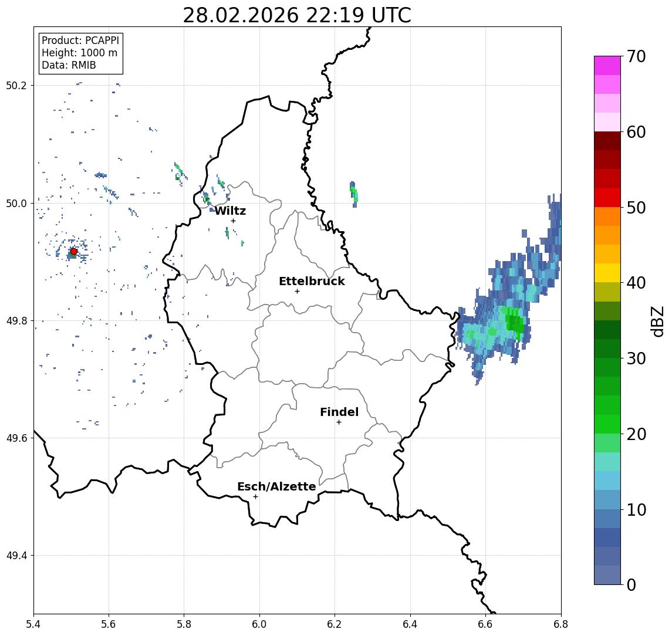Click the cross marker below Wiltz
Screen dimensions: 672x636
pyautogui.click(x=233, y=221)
